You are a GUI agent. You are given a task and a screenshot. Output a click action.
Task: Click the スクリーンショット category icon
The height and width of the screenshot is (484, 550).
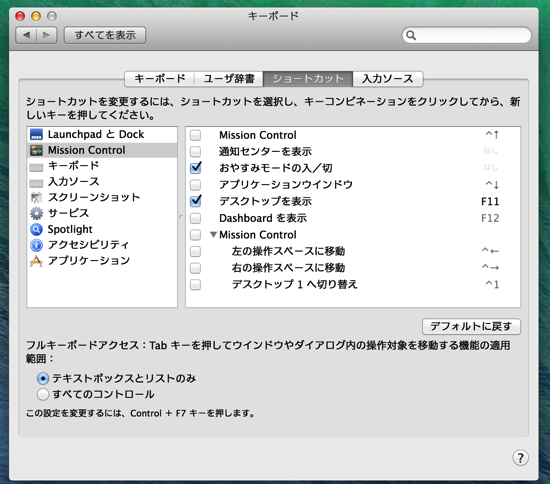coord(36,198)
